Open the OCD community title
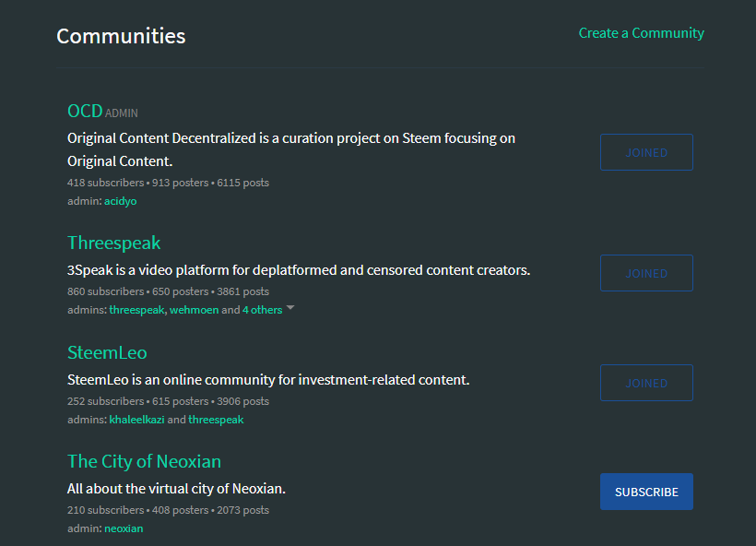 [x=85, y=111]
